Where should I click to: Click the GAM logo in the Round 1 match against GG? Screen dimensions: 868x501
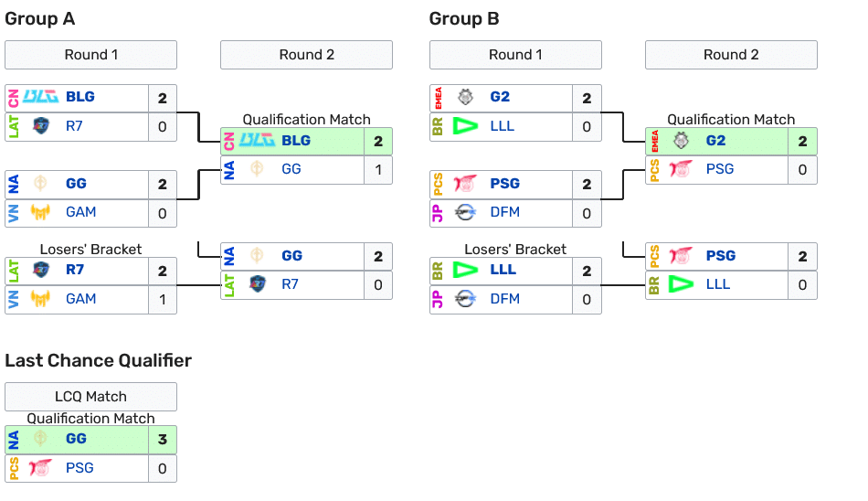41,212
